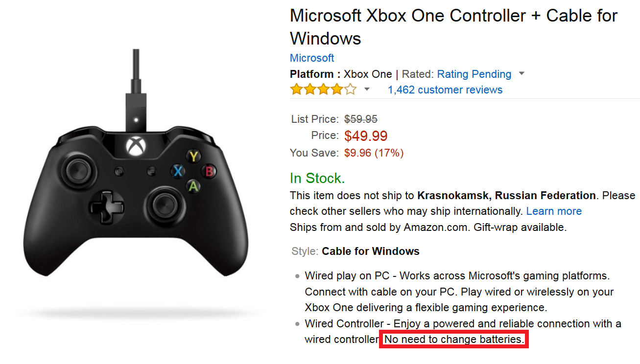Image resolution: width=640 pixels, height=364 pixels.
Task: Click the Rating Pending link
Action: (474, 74)
